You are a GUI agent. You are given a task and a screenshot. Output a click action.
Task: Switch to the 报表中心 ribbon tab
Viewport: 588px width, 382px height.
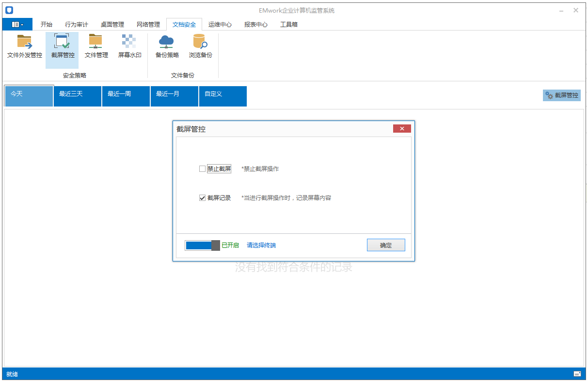255,24
